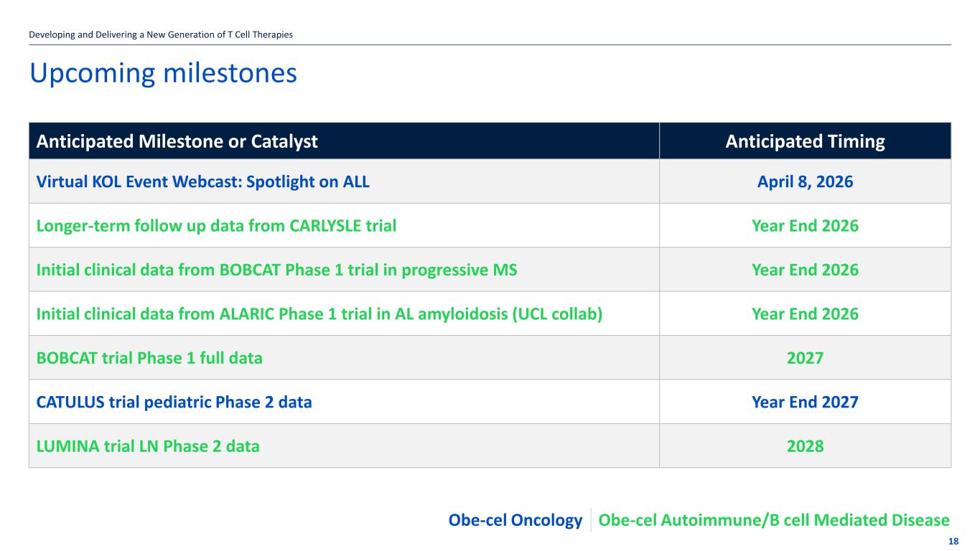Select the CARLYSLE trial follow-up data milestone
This screenshot has height=551, width=980.
(x=216, y=226)
